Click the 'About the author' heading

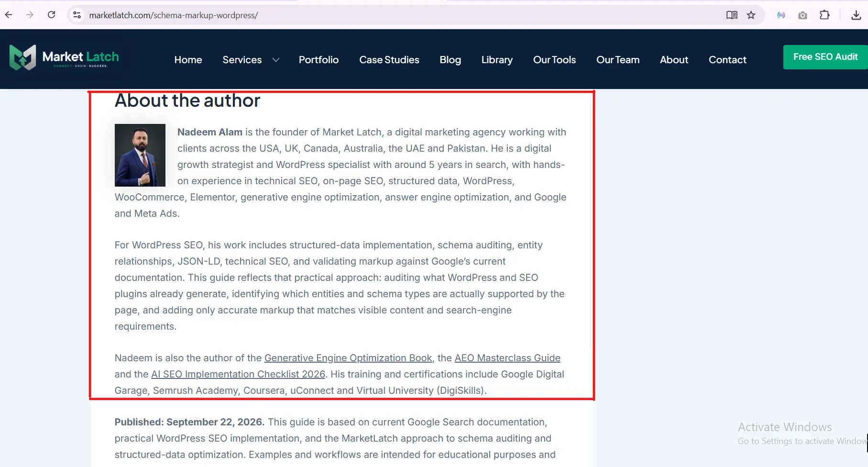[187, 100]
